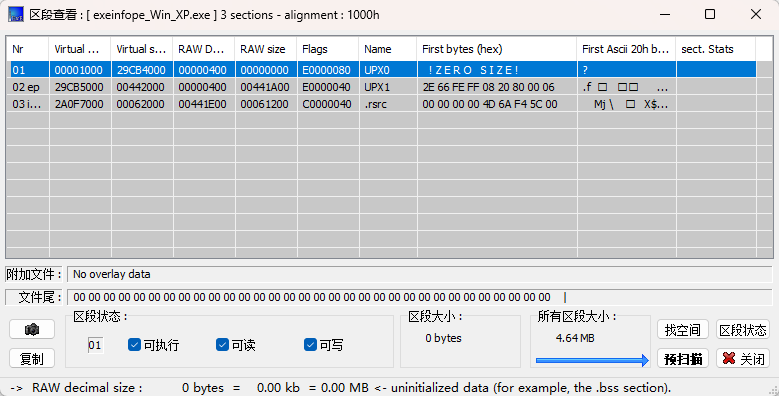Viewport: 779px width, 396px height.
Task: Sort by Nr column header
Action: point(27,49)
